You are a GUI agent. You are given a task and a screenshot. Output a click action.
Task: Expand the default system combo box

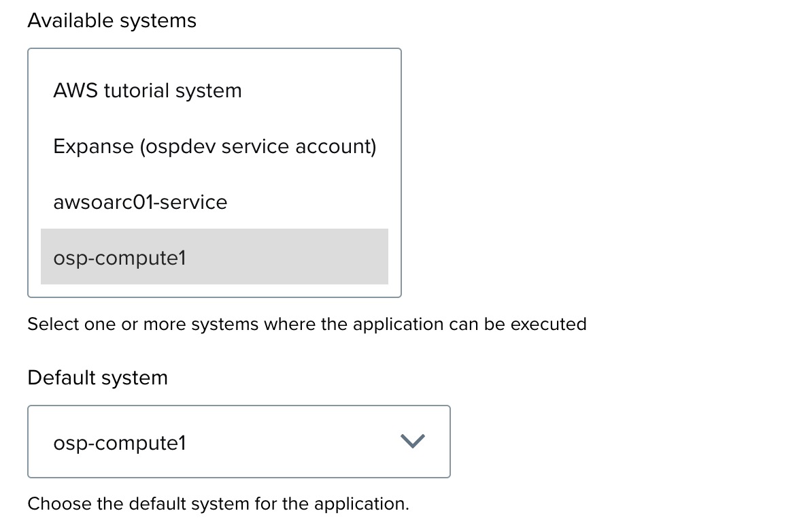coord(239,442)
